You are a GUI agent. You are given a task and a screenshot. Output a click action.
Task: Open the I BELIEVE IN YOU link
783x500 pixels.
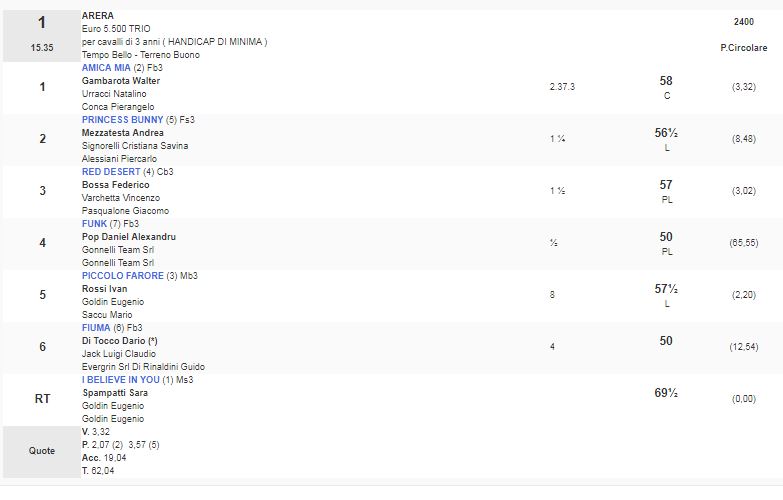click(x=120, y=380)
